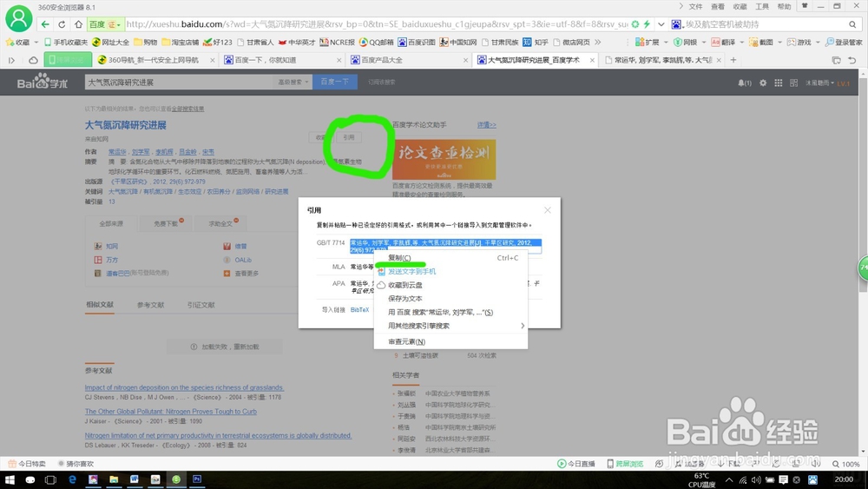Image resolution: width=868 pixels, height=489 pixels.
Task: Click the 免费下载 tab
Action: coord(166,224)
